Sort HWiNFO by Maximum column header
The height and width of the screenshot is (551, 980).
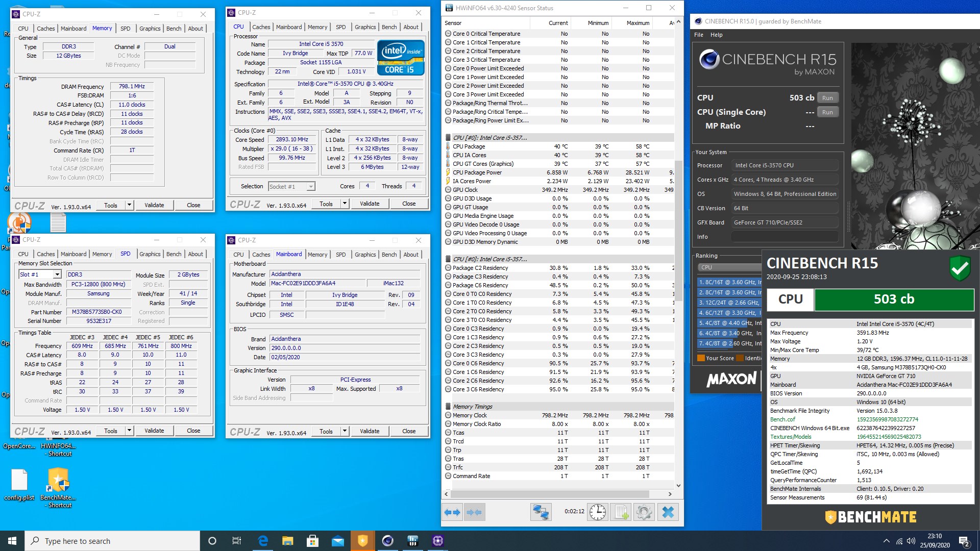632,23
